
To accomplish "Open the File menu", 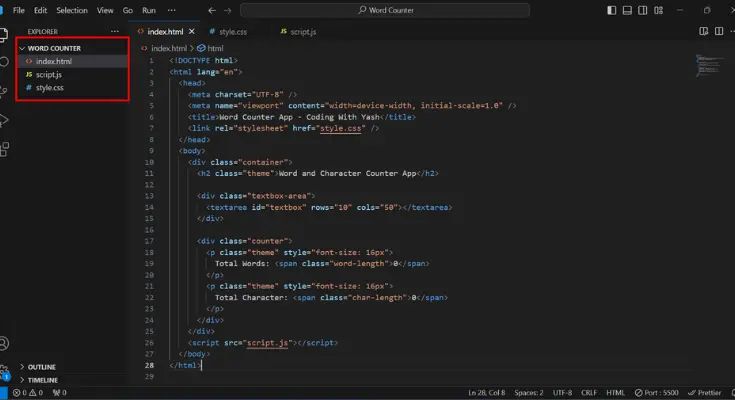I will [x=19, y=10].
